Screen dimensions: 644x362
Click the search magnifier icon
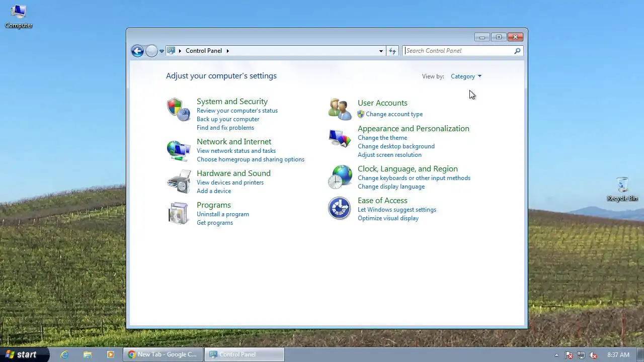[x=517, y=51]
